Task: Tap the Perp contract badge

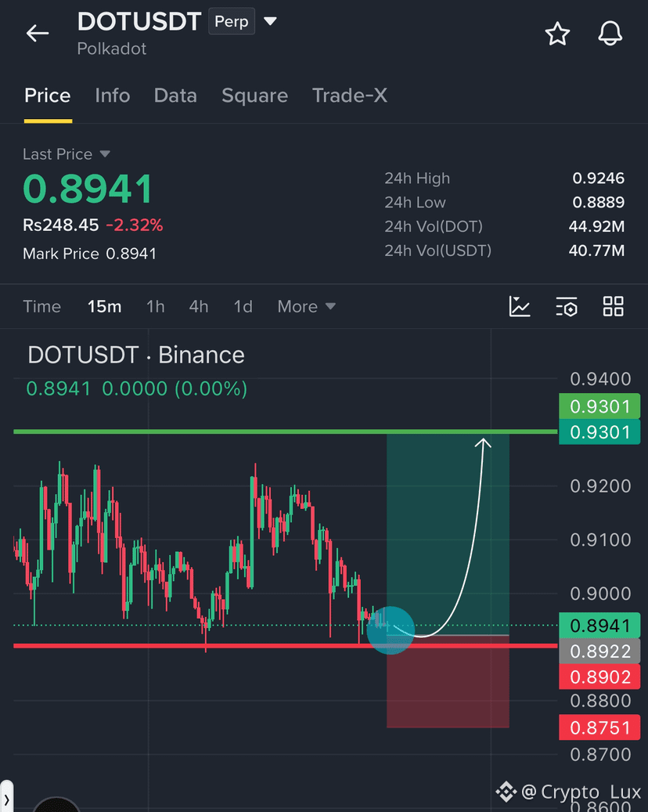Action: 232,21
